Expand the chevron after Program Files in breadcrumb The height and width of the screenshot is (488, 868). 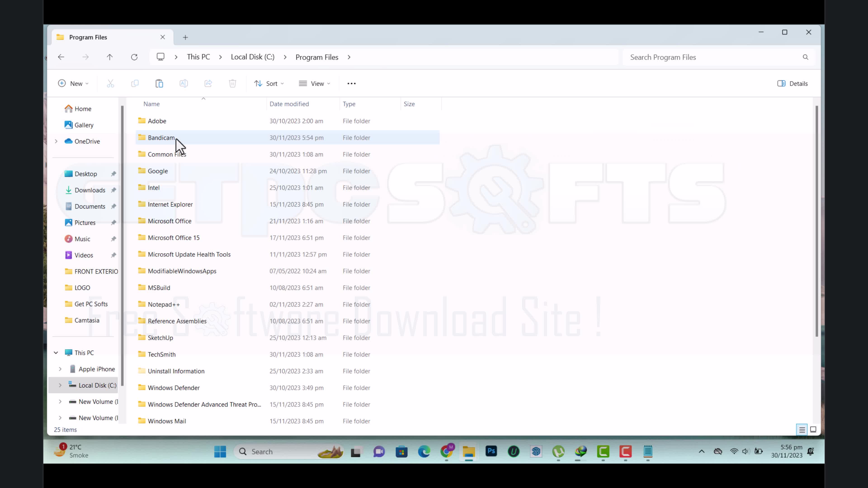coord(349,57)
